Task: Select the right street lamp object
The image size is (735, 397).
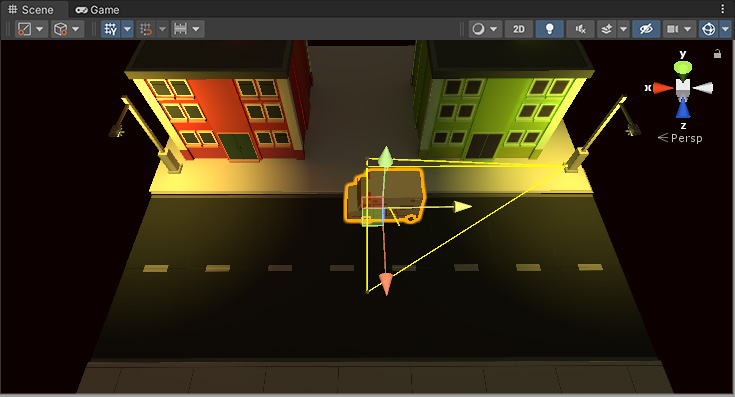Action: pos(602,134)
